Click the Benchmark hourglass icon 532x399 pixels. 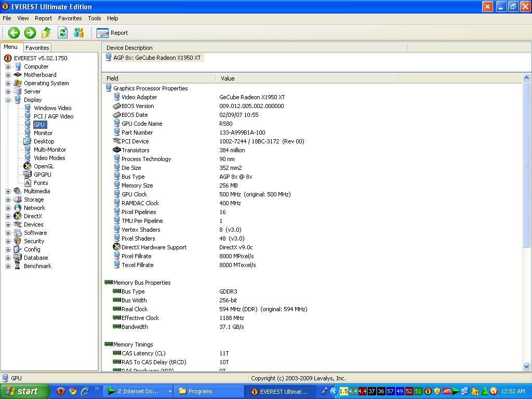click(x=18, y=266)
